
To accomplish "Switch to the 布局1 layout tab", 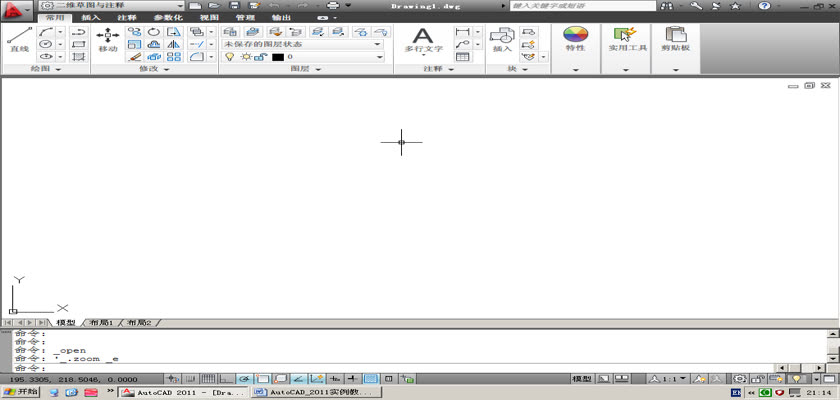I will [x=101, y=323].
